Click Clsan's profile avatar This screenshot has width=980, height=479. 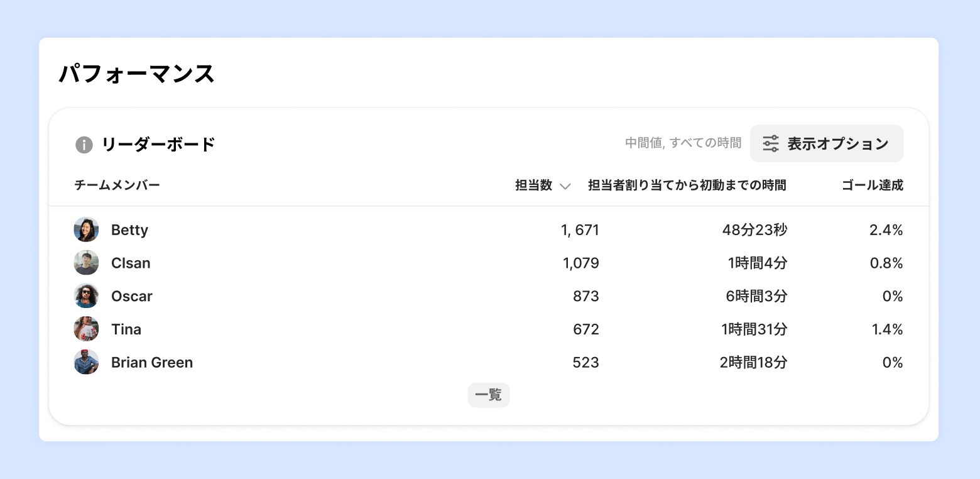pyautogui.click(x=86, y=263)
